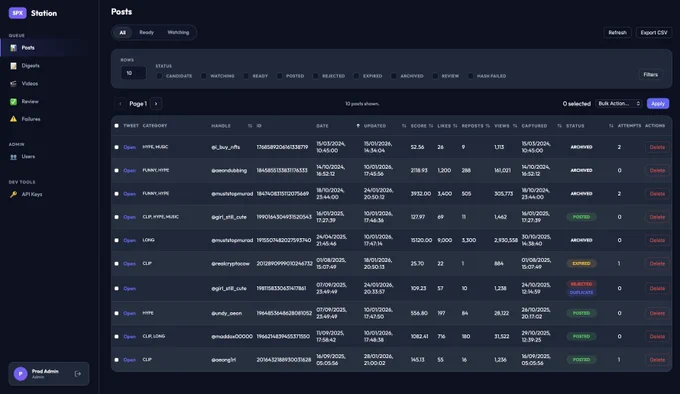The width and height of the screenshot is (680, 394).
Task: Click the Expired status badge
Action: coord(581,264)
